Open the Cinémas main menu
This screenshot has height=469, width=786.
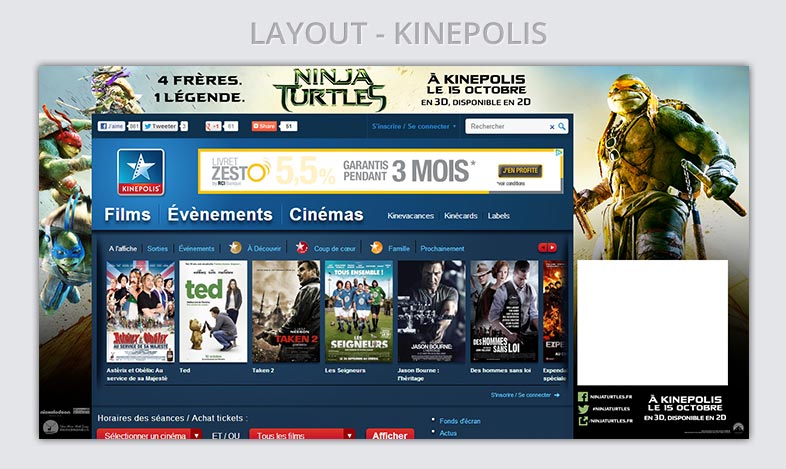[x=326, y=215]
